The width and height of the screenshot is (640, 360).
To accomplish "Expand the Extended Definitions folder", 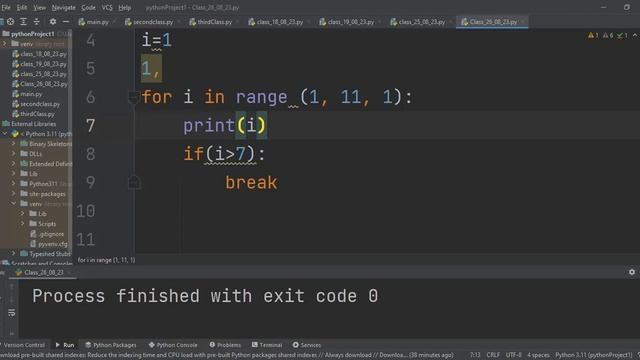I will coord(13,164).
